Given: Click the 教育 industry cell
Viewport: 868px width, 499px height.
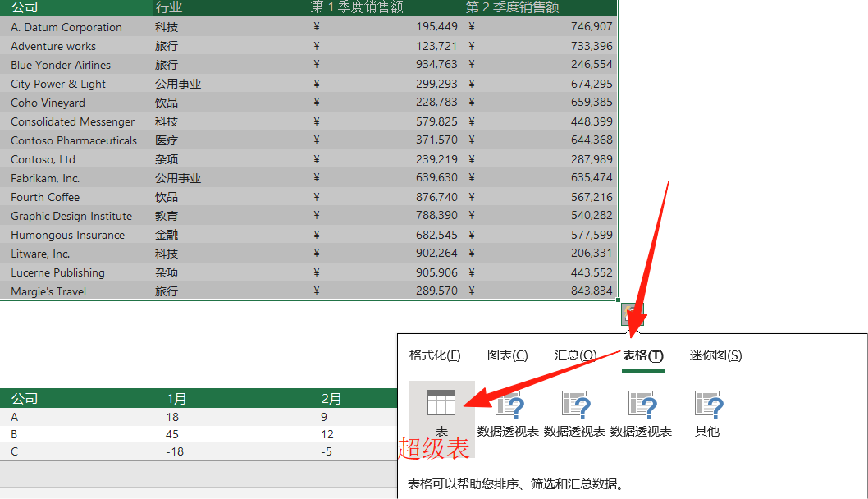Looking at the screenshot, I should pos(166,215).
